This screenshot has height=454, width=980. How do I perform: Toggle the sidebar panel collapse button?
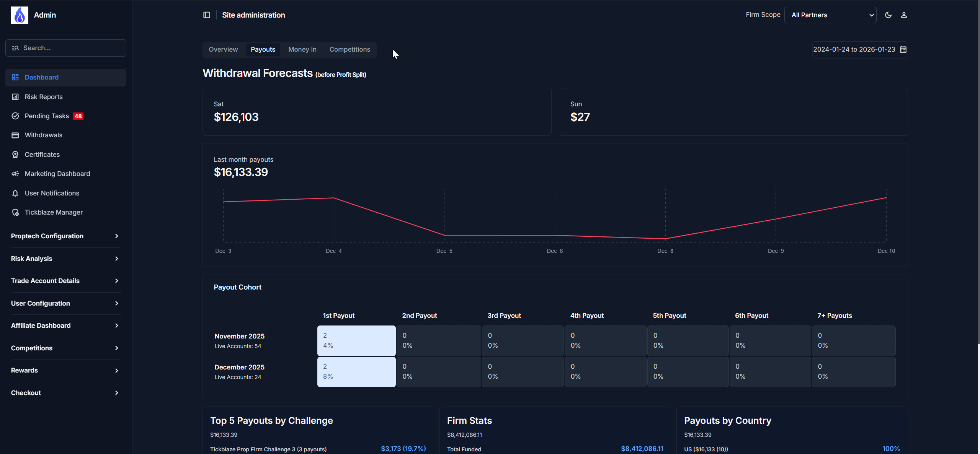(x=206, y=15)
